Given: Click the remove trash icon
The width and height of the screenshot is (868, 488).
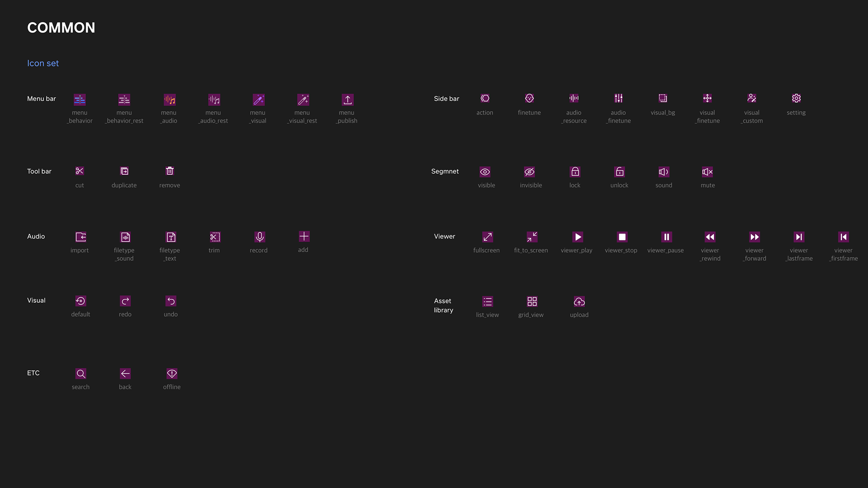Looking at the screenshot, I should [x=170, y=171].
